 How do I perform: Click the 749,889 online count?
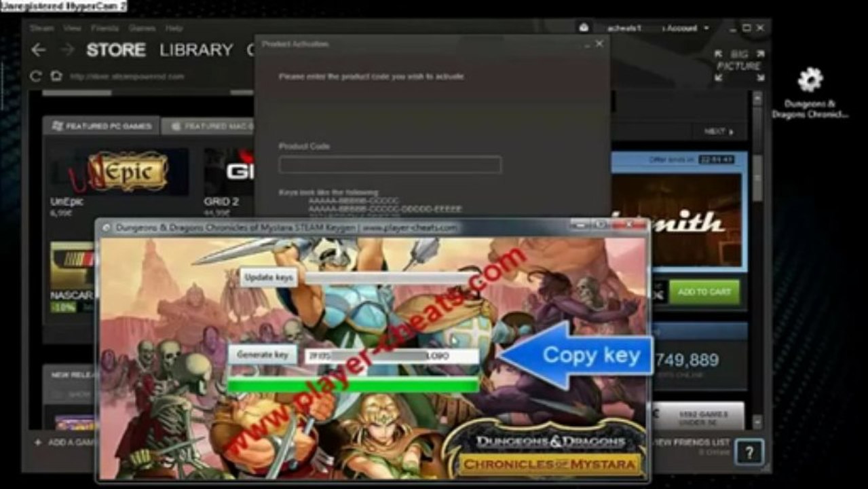coord(685,361)
